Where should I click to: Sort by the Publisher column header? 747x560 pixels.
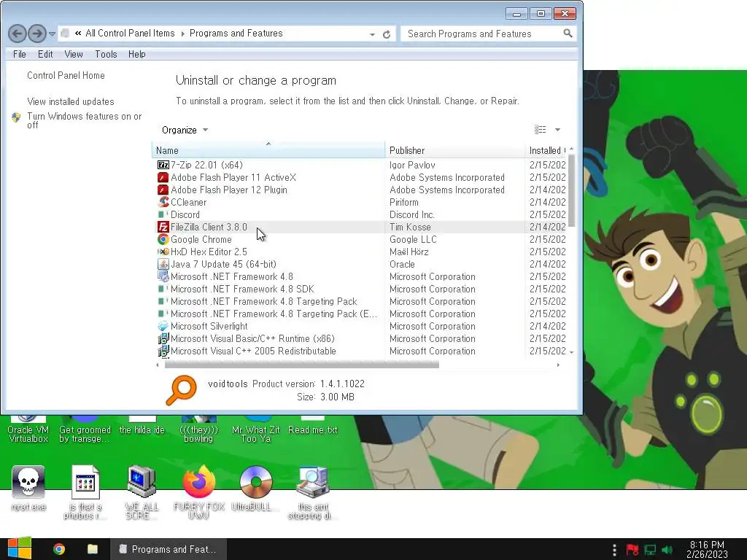455,150
